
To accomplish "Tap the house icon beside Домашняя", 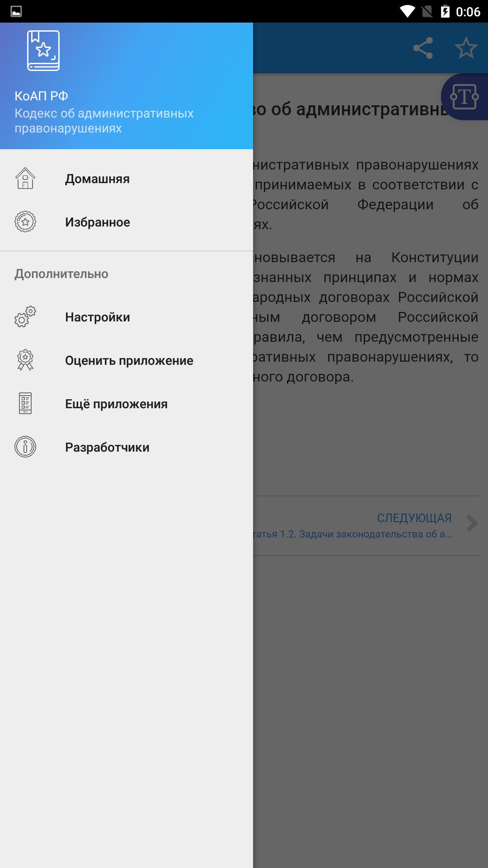I will pyautogui.click(x=25, y=178).
